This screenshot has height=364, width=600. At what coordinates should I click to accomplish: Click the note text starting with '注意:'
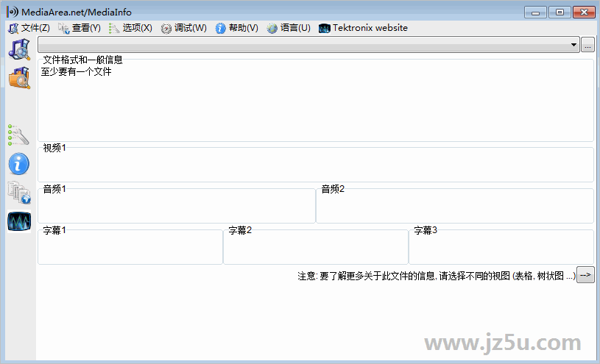(x=437, y=276)
